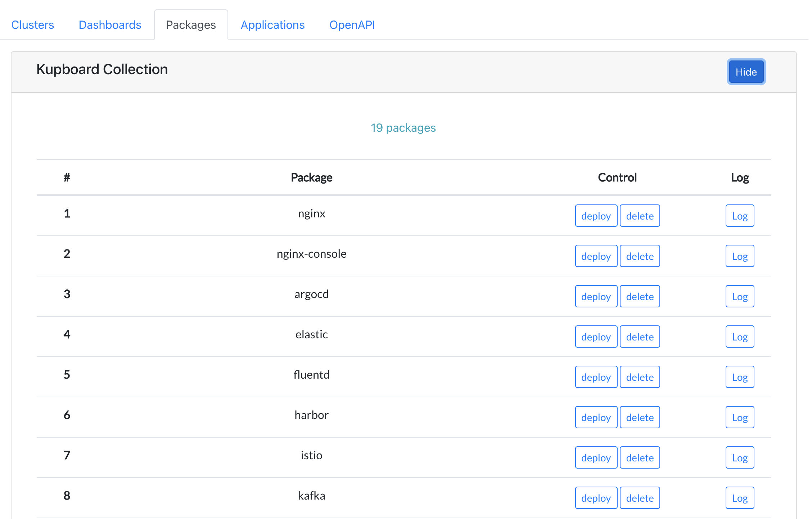The width and height of the screenshot is (812, 519).
Task: Hide the Kupboard Collection panel
Action: [746, 72]
